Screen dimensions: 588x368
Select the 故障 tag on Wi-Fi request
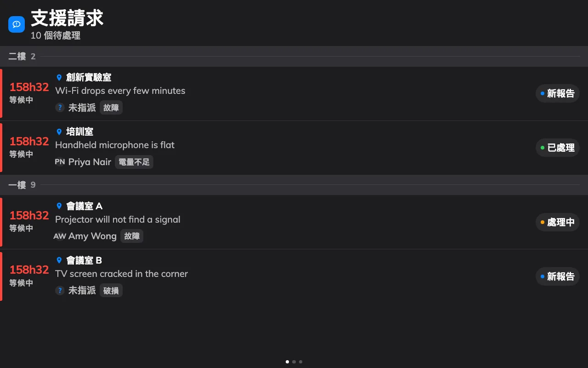(x=111, y=108)
